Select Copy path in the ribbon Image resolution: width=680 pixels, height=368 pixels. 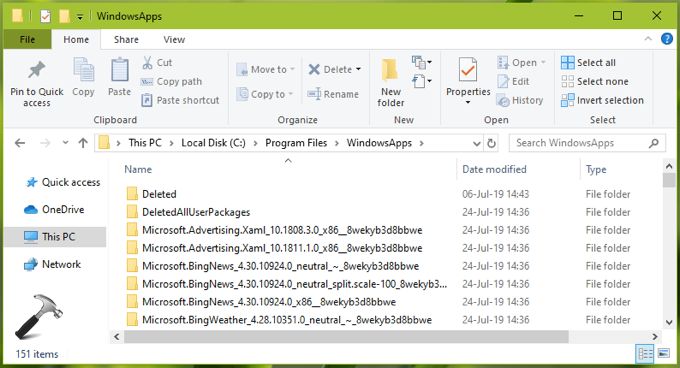pos(171,81)
